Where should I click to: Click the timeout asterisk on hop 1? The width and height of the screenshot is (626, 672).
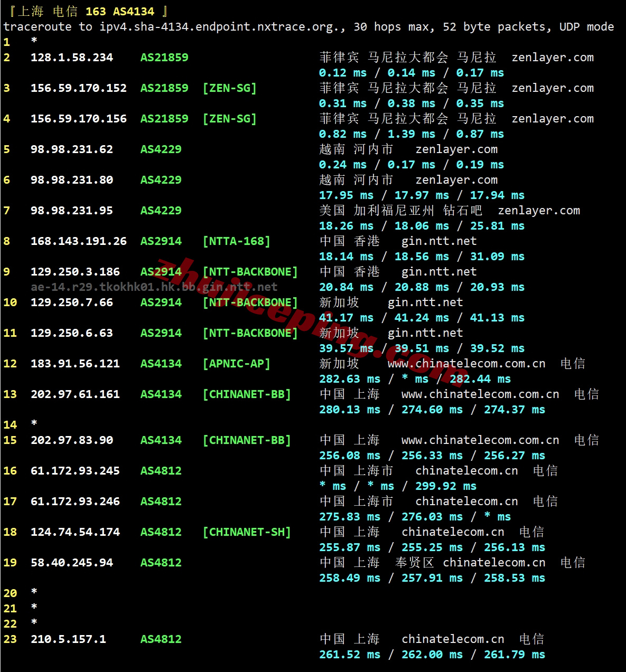coord(34,41)
